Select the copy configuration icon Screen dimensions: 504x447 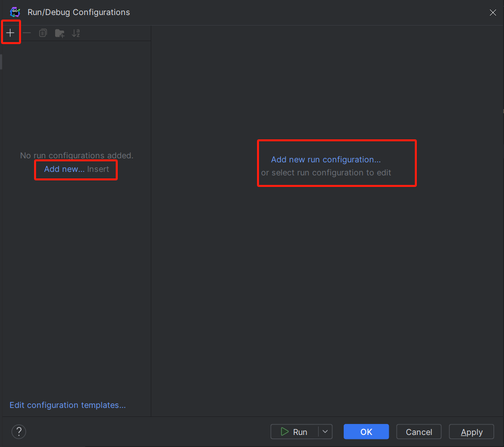(x=43, y=33)
